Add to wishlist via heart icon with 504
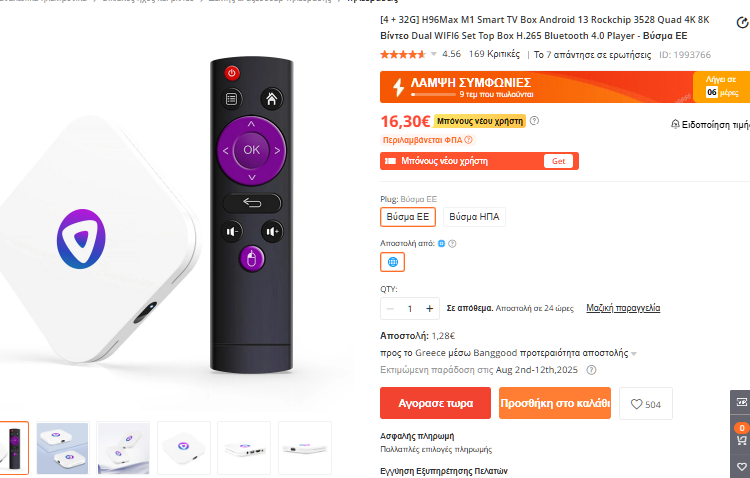 (x=646, y=404)
